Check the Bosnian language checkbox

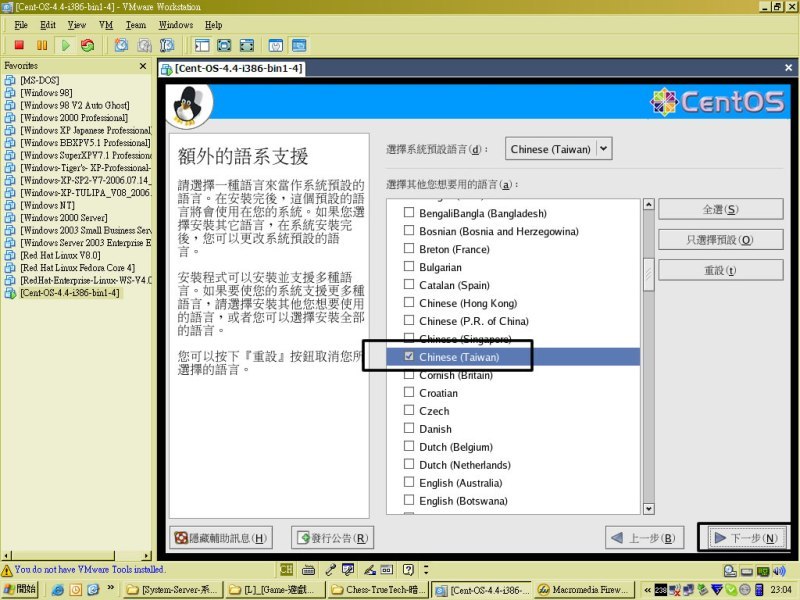[x=409, y=230]
